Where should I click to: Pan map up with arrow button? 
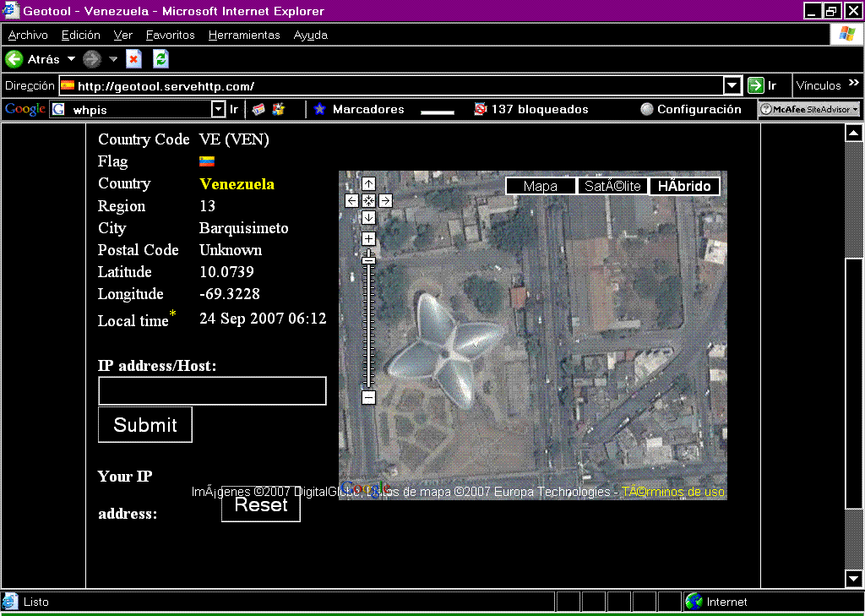(368, 184)
